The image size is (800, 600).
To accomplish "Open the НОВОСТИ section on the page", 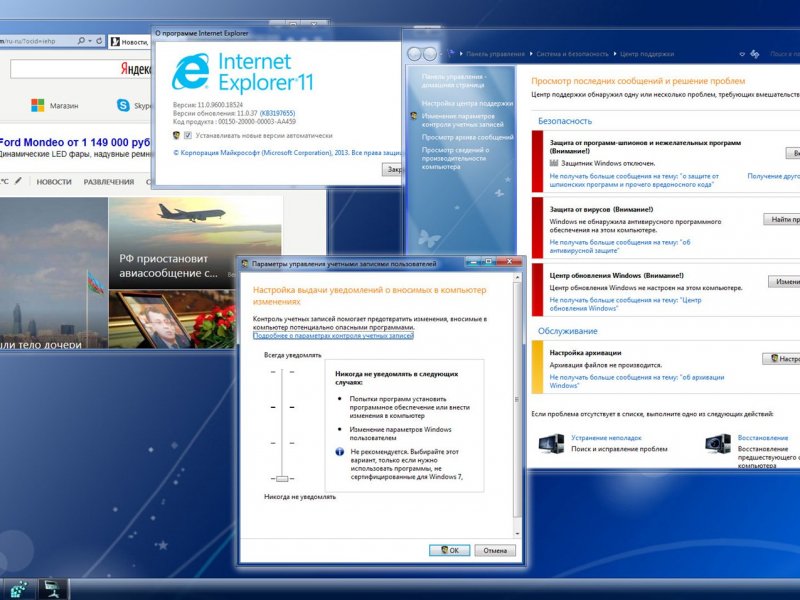I will pyautogui.click(x=54, y=182).
